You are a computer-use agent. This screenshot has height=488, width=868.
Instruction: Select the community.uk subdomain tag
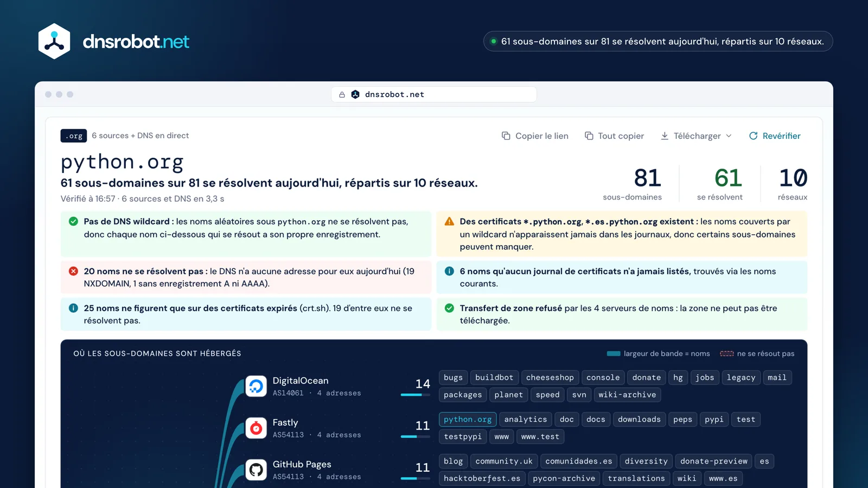click(x=504, y=461)
